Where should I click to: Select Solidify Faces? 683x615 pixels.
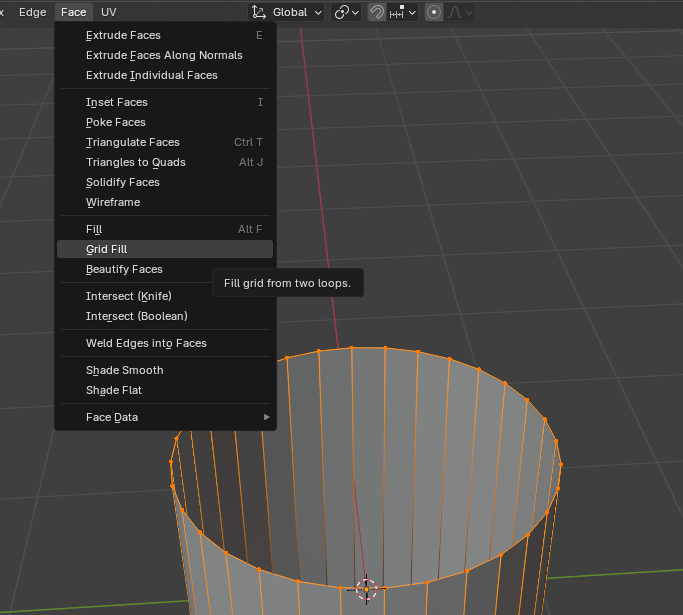(x=165, y=182)
